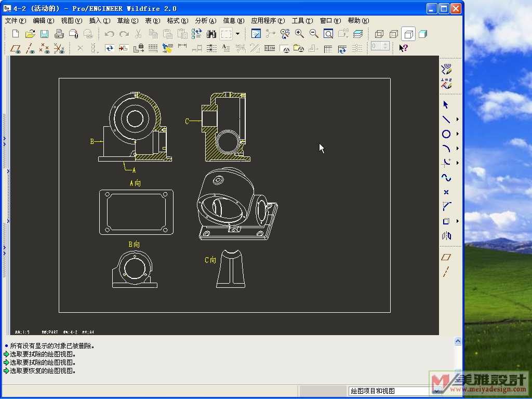
Task: Select the sketch arc tool
Action: [446, 149]
